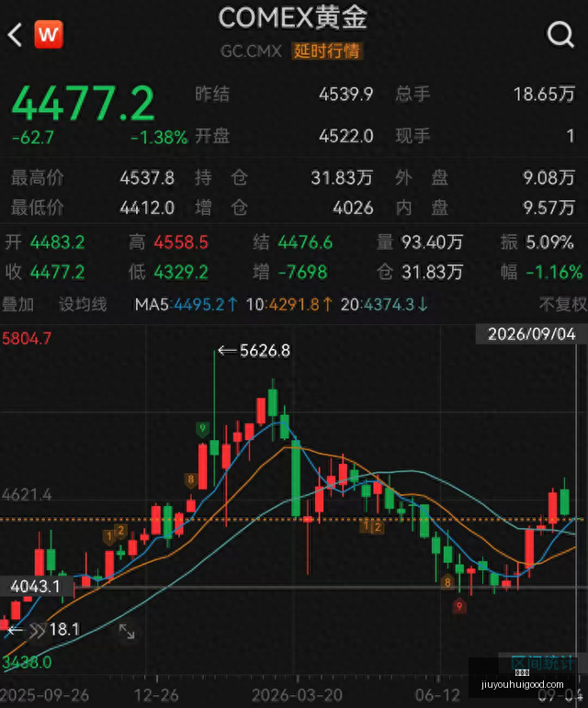The image size is (588, 708).
Task: Tap the back arrow icon
Action: pyautogui.click(x=15, y=35)
